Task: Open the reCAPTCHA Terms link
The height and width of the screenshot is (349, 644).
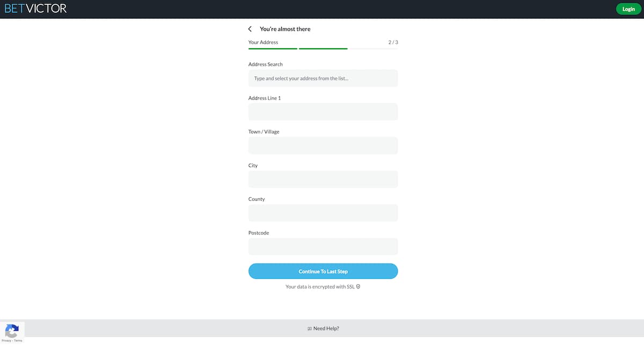Action: [18, 341]
